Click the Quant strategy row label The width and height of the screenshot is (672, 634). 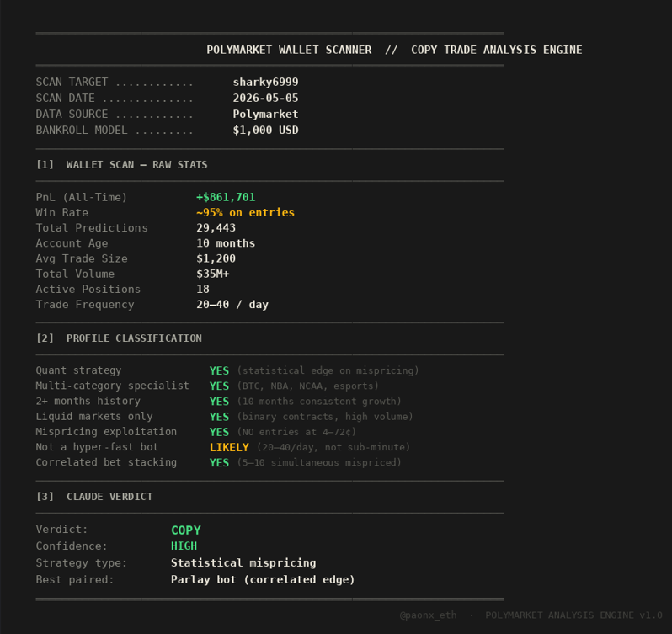[x=78, y=370]
